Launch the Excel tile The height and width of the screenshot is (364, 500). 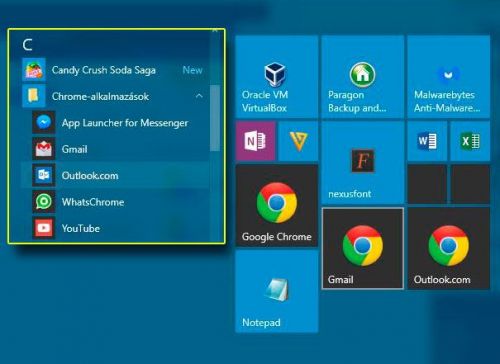click(x=470, y=141)
